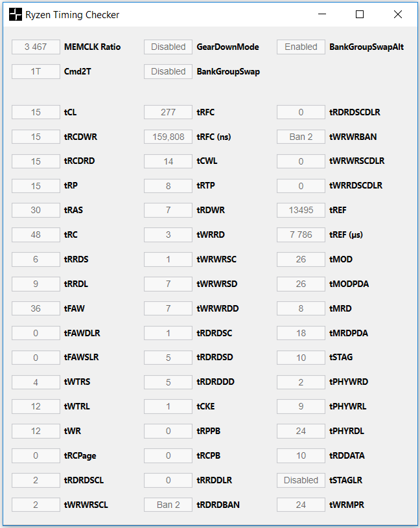The image size is (420, 528).
Task: Click the tRDRDSD value field
Action: pos(169,358)
